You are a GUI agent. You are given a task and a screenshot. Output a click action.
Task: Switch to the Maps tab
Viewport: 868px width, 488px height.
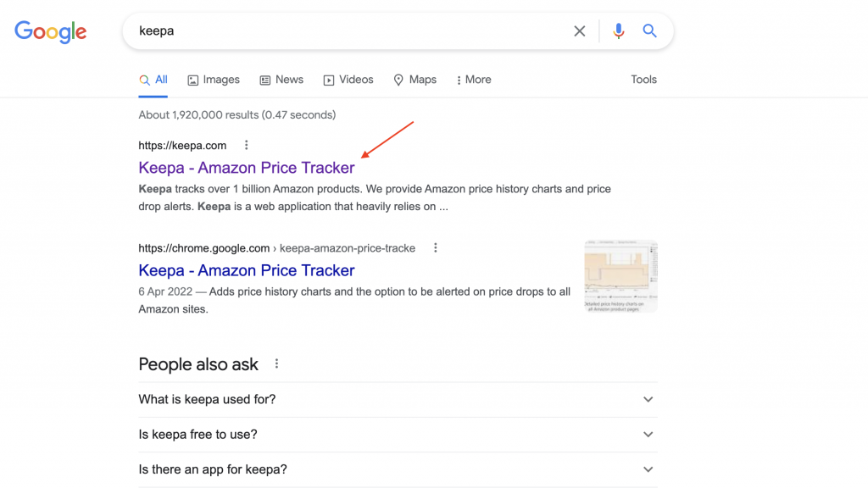tap(415, 80)
